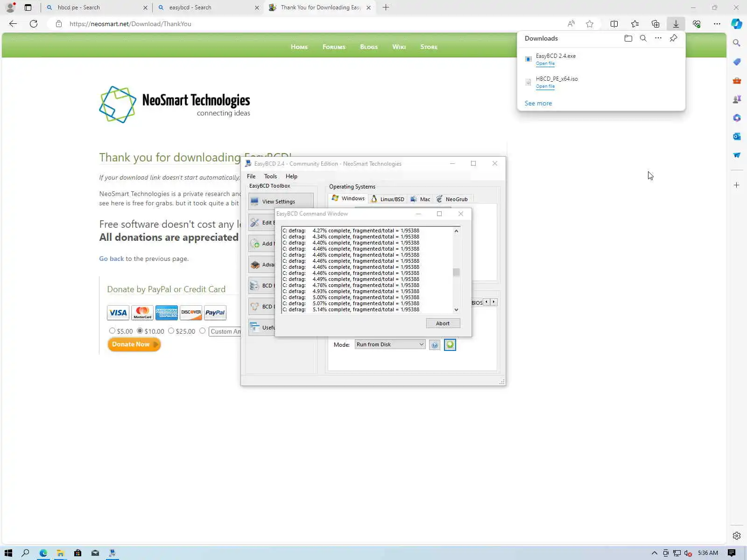Click the blue help icon beside Mode
The image size is (747, 560).
coord(435,345)
